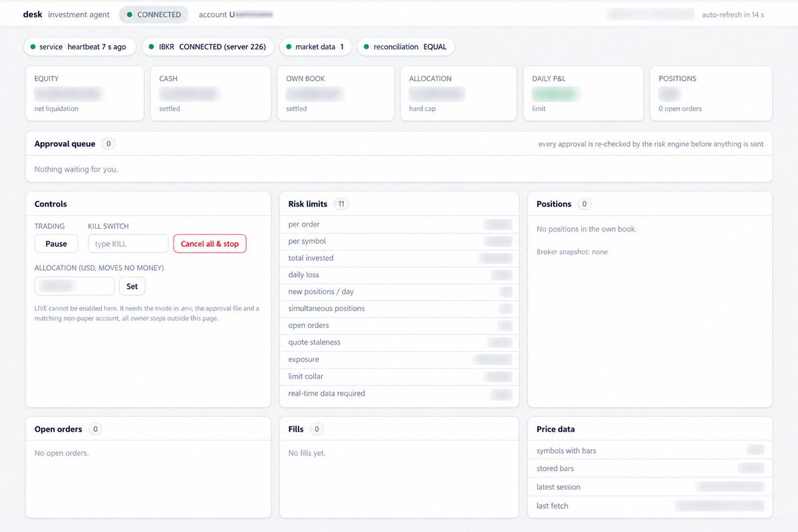
Task: Click the "Nothing waiting for you." message
Action: click(76, 170)
